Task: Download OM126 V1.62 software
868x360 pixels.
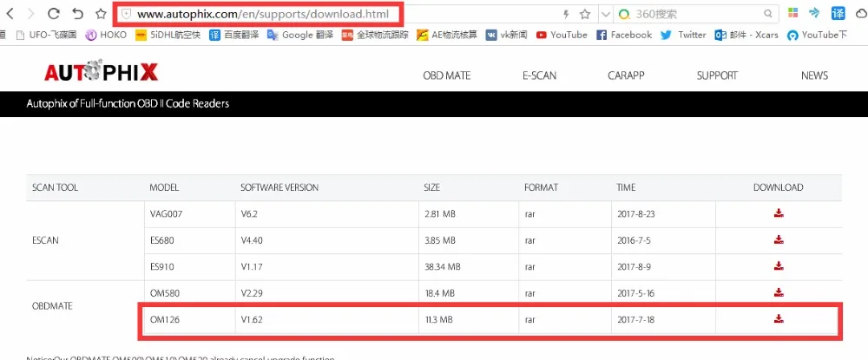Action: (x=779, y=318)
